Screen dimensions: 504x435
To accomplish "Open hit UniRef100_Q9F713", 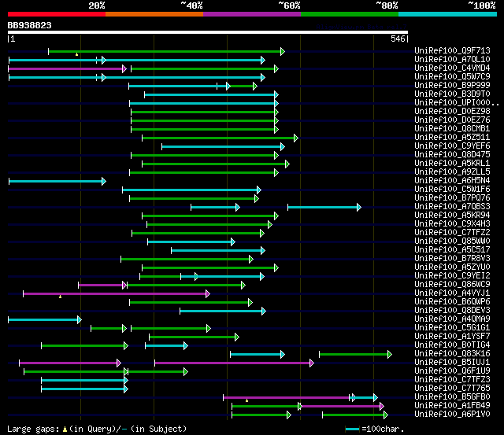I will (452, 50).
